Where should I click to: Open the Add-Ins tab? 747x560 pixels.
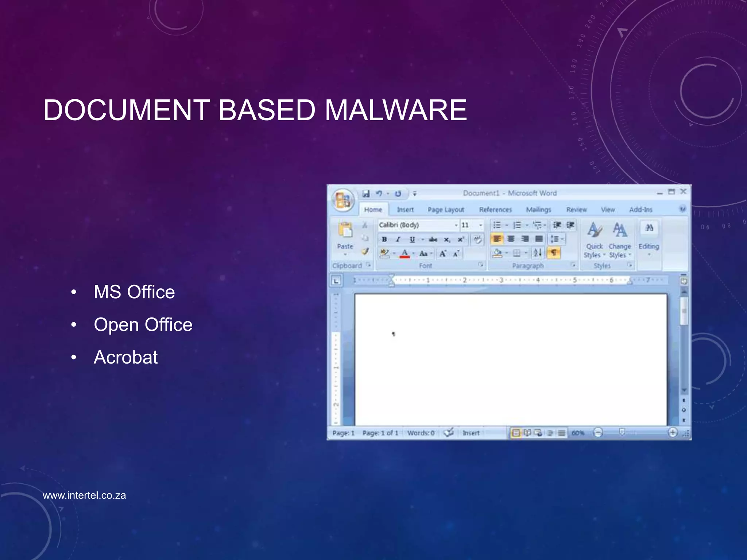point(640,210)
